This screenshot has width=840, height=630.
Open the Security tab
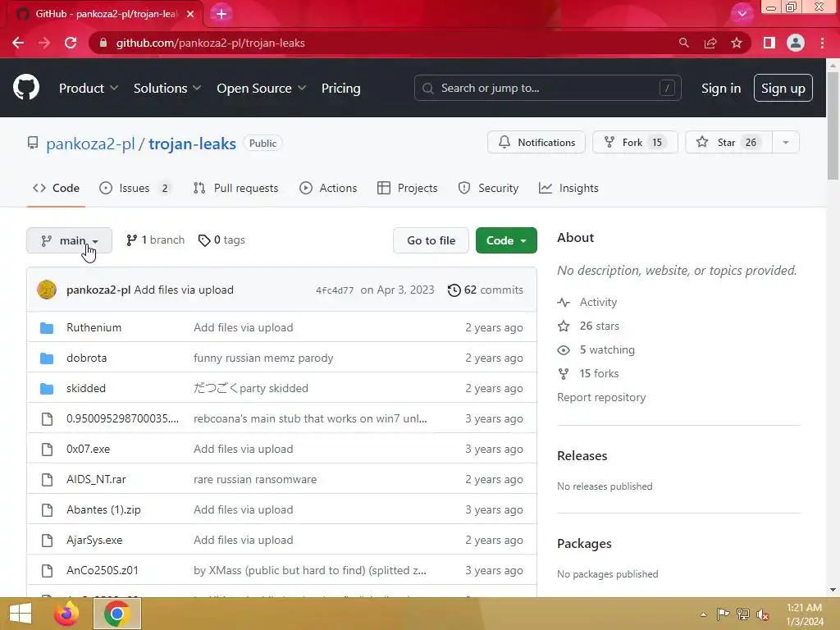pyautogui.click(x=488, y=188)
